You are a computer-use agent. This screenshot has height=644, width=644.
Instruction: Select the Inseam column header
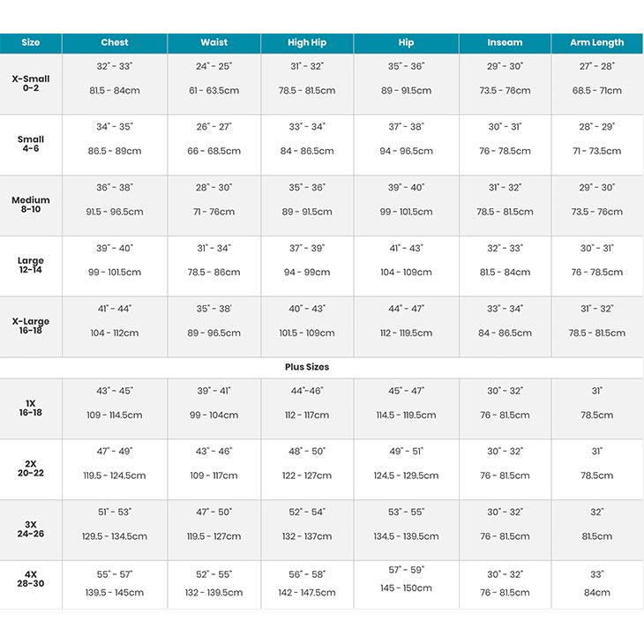tap(505, 42)
